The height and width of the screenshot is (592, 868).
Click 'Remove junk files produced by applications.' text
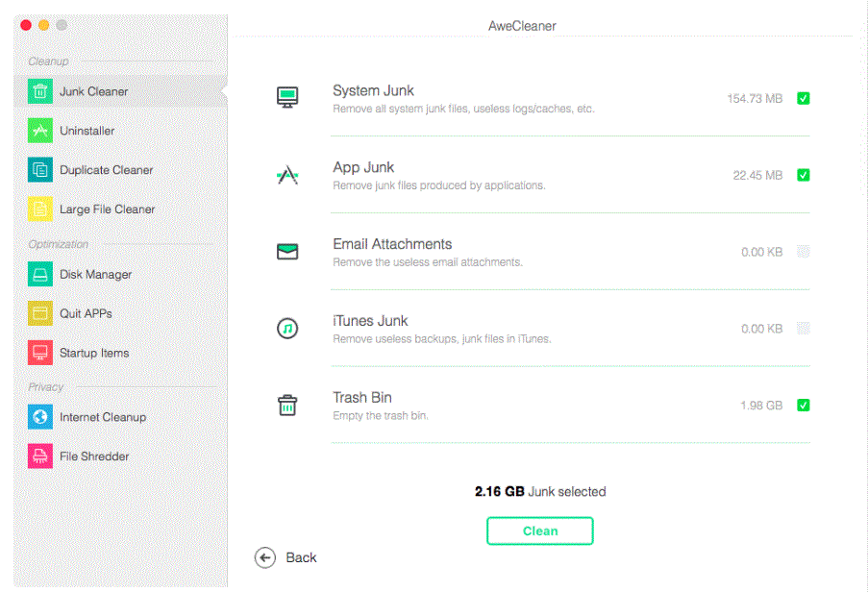[439, 185]
